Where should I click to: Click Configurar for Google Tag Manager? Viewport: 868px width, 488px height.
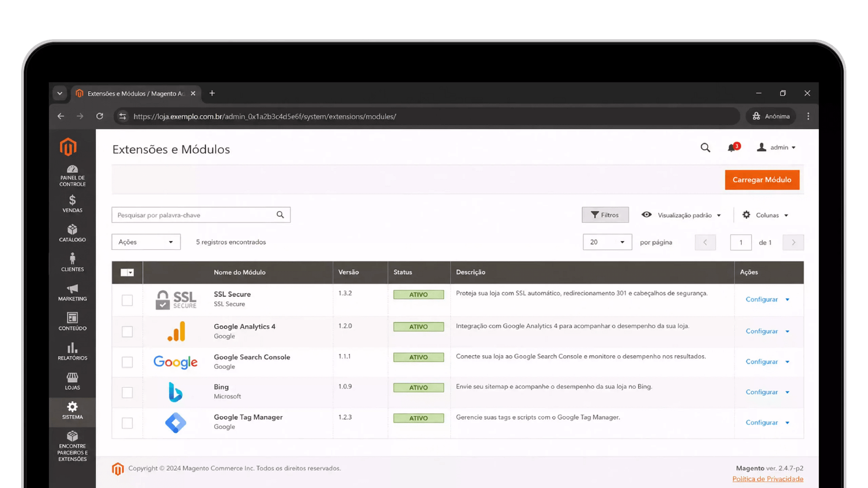pos(761,422)
